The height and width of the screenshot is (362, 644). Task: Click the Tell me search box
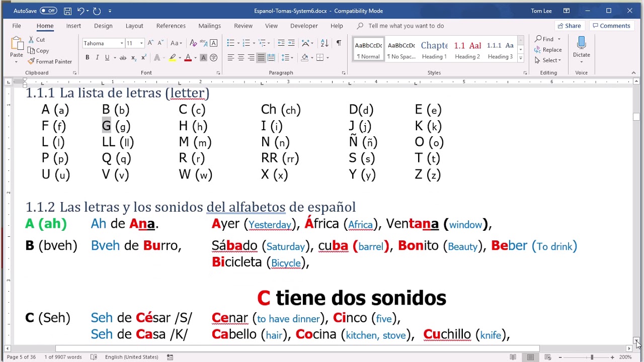(x=406, y=26)
